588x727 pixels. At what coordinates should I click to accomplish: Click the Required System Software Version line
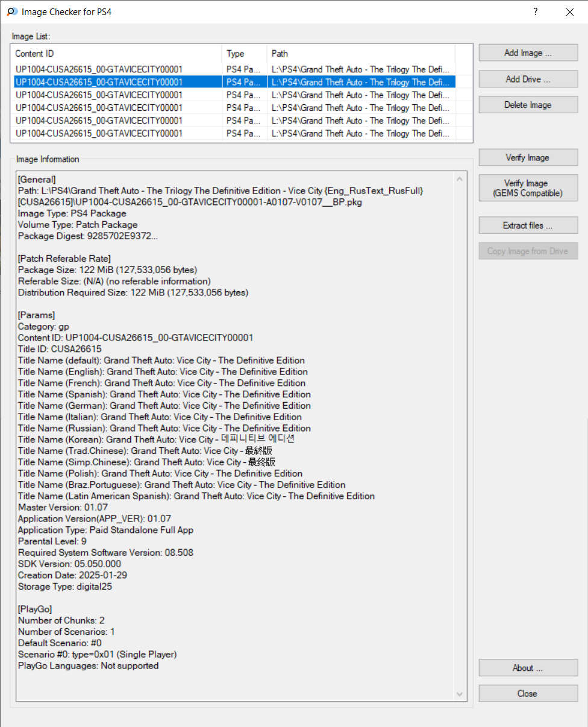(x=105, y=553)
